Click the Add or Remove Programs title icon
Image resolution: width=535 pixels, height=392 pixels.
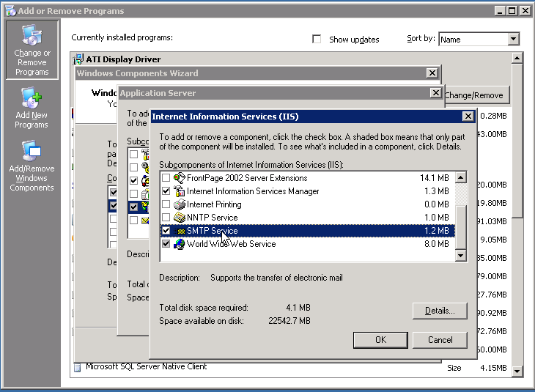[10, 11]
